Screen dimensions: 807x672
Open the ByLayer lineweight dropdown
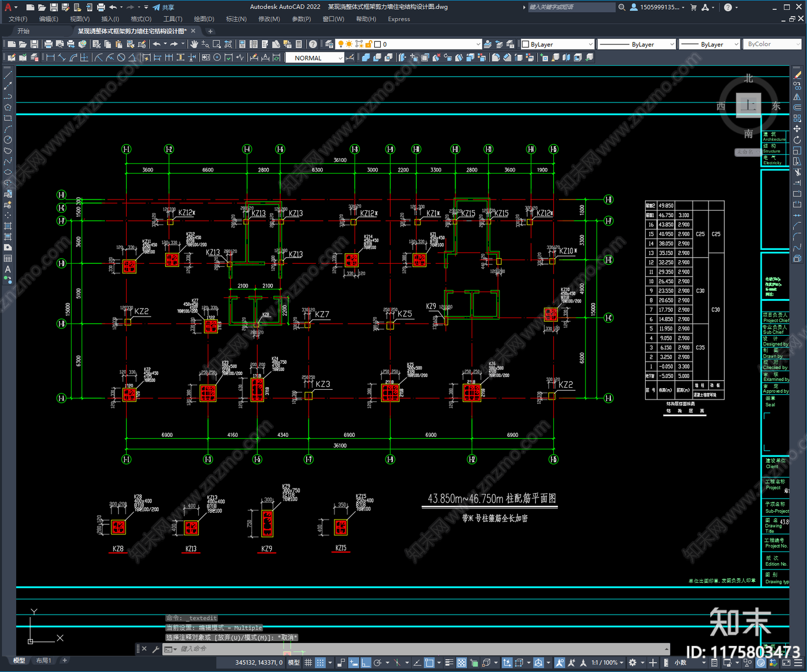click(x=709, y=44)
